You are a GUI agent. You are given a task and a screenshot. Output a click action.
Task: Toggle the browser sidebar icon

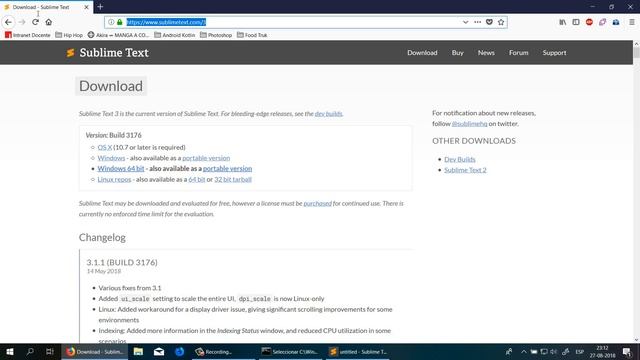pyautogui.click(x=576, y=22)
